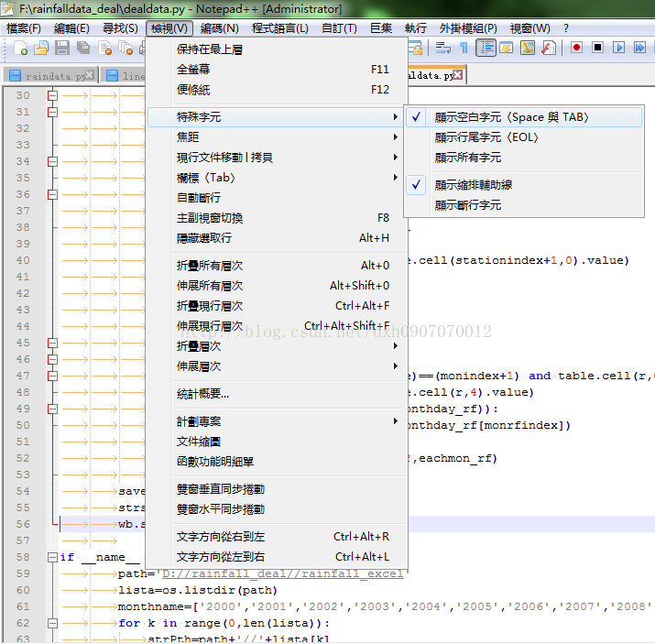
Task: Expand the 伸展層次 submenu
Action: coord(277,366)
